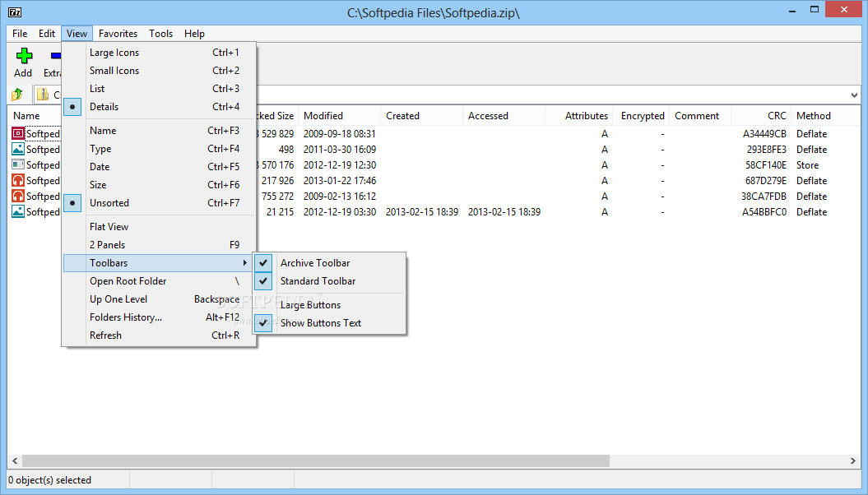Open the Edit menu

(x=47, y=34)
